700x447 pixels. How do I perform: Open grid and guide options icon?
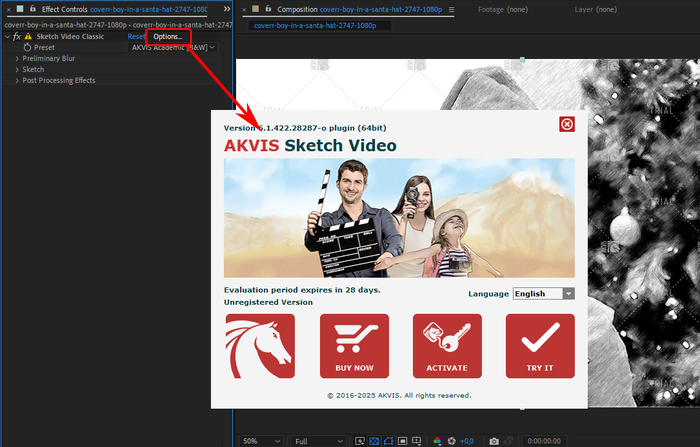pos(417,441)
